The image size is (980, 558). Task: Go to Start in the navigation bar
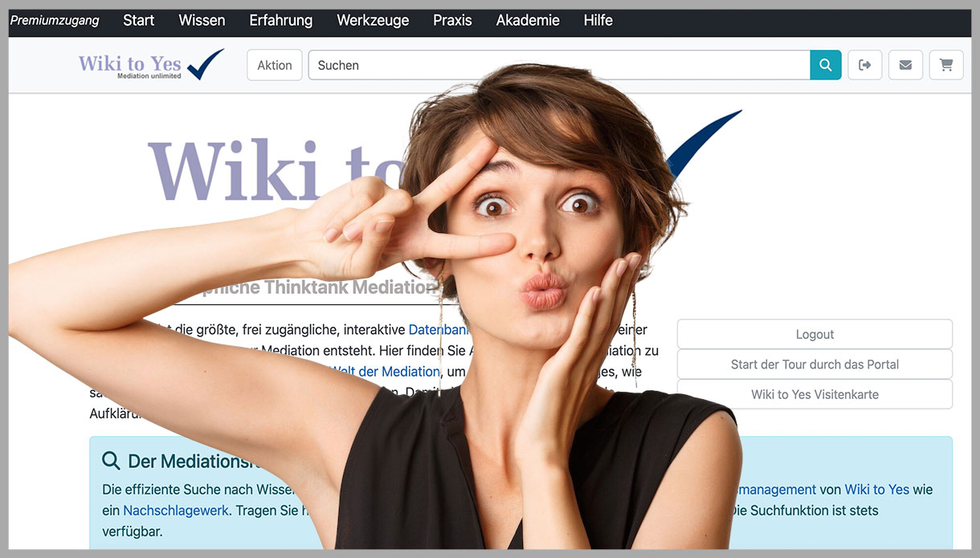pos(138,21)
